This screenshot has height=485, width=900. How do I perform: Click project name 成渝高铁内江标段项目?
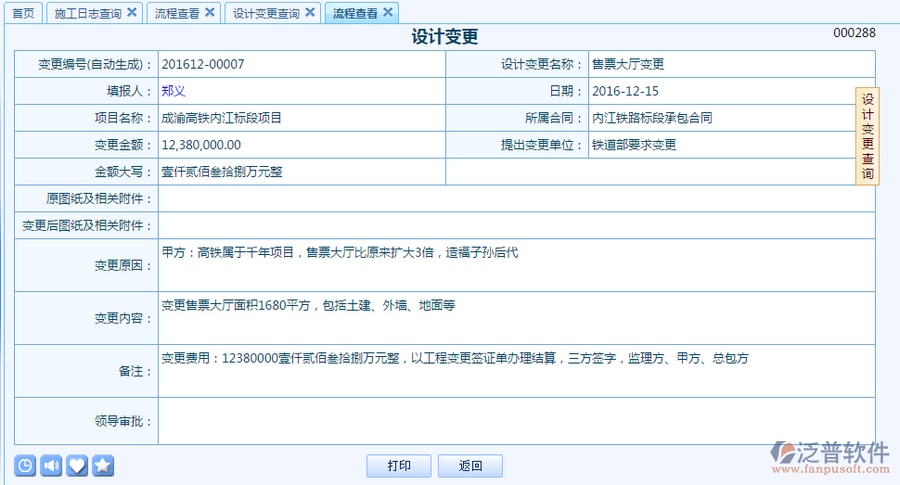(x=222, y=118)
